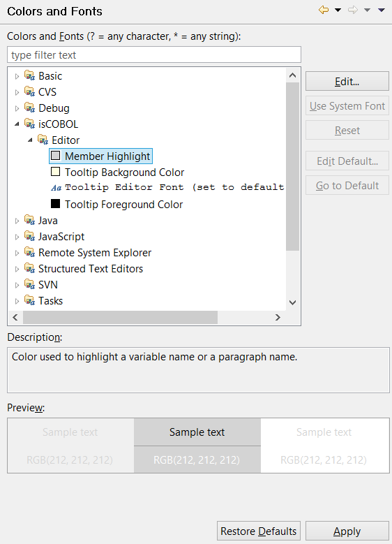Click the back navigation arrow icon
The width and height of the screenshot is (392, 544).
click(324, 10)
